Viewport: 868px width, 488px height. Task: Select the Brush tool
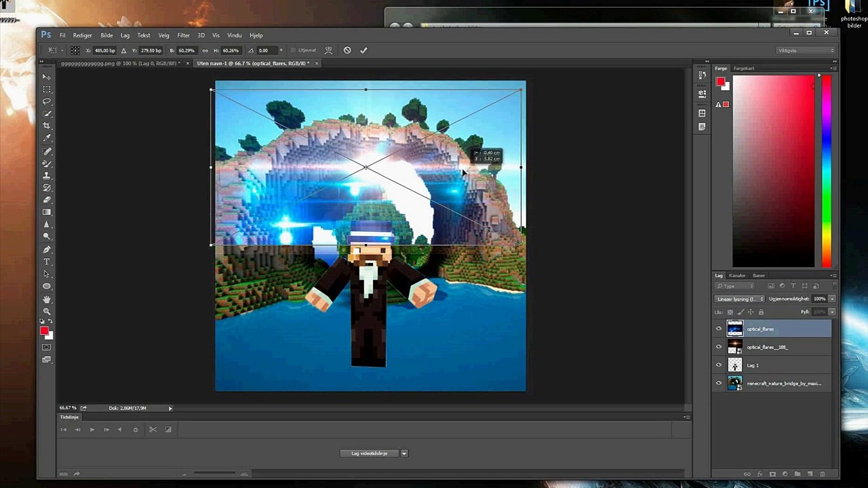pyautogui.click(x=47, y=163)
